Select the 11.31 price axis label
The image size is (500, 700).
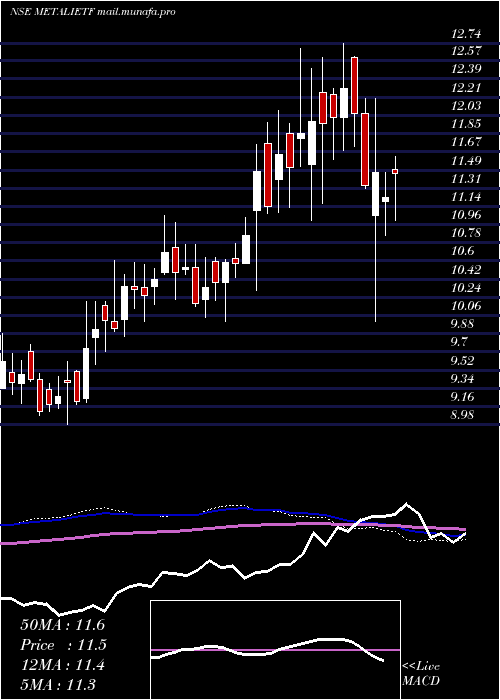pos(466,179)
